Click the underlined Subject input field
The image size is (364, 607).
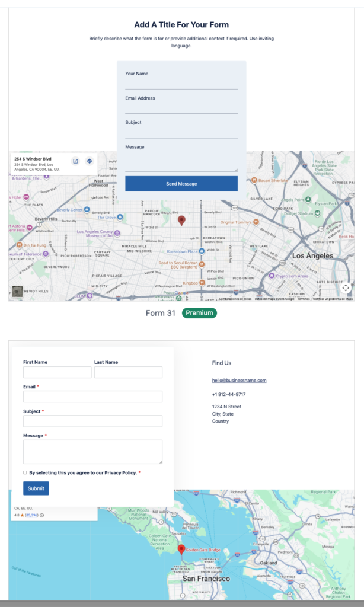click(181, 132)
